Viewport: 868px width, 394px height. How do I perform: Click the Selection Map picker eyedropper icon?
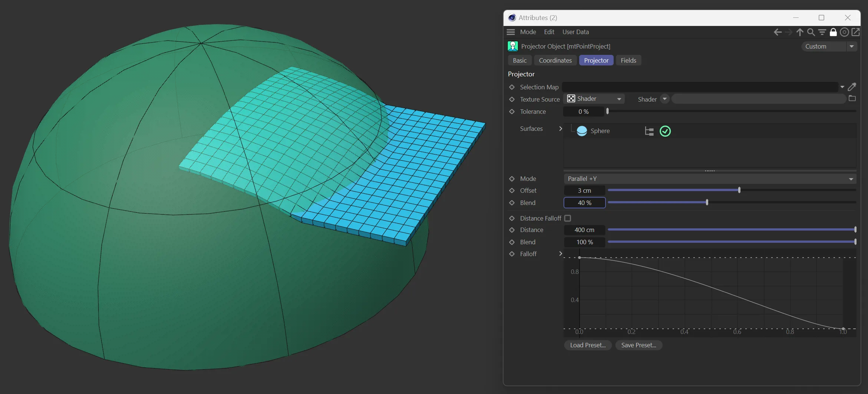tap(852, 87)
